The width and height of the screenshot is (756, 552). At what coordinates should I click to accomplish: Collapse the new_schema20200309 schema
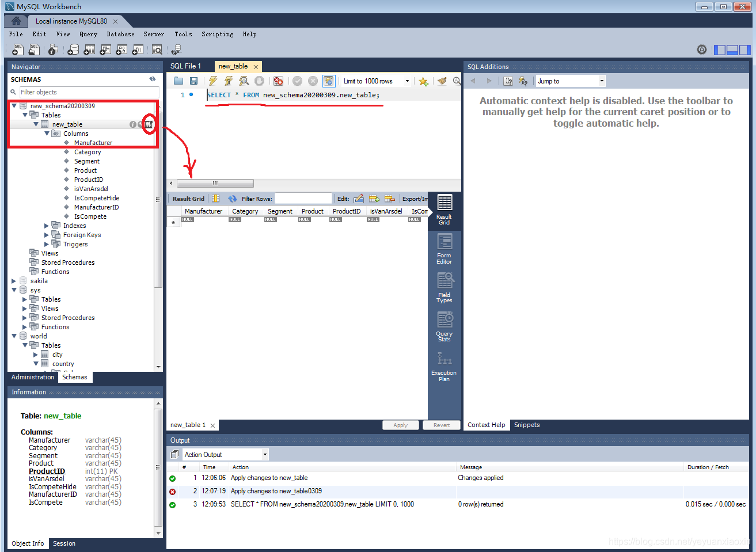point(14,106)
